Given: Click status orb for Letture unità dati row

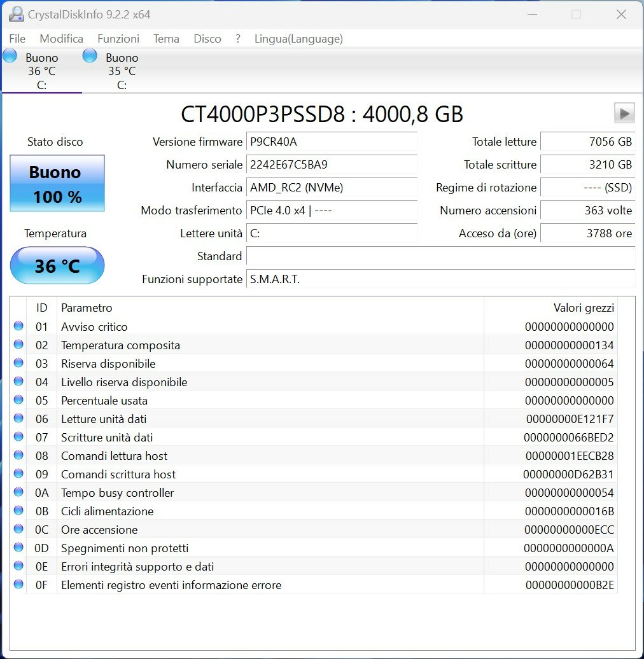Looking at the screenshot, I should click(18, 418).
